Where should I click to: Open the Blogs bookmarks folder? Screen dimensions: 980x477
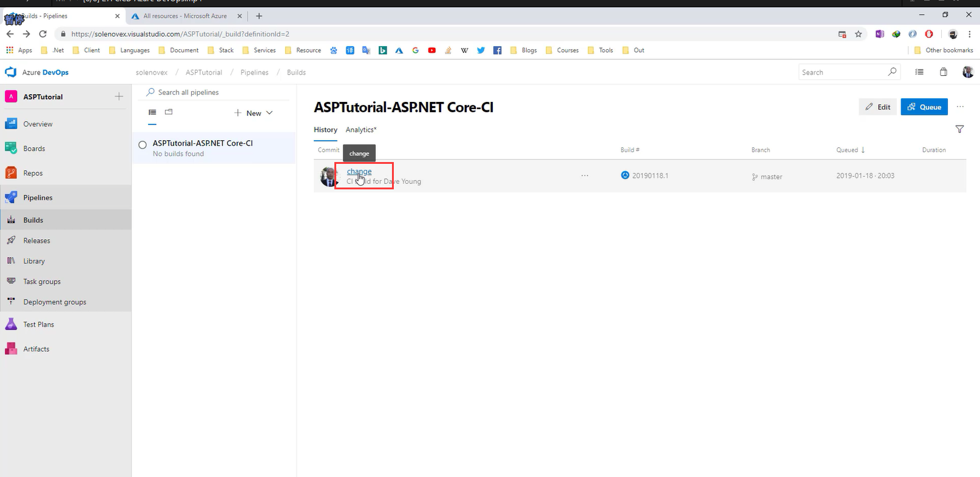524,50
